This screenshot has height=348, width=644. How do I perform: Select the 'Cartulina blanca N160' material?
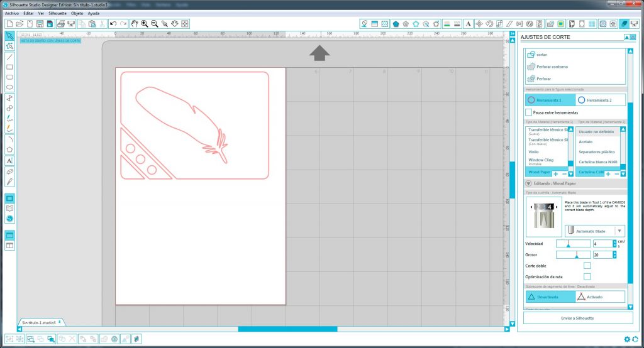pos(598,162)
